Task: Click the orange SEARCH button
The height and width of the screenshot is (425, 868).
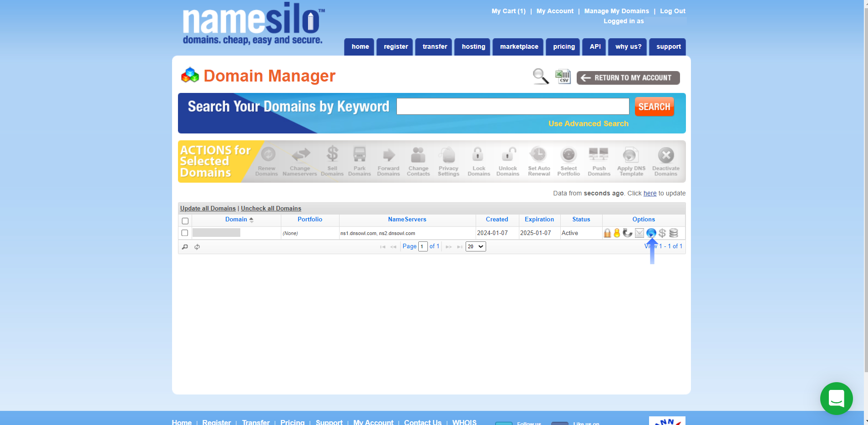Action: [x=654, y=107]
